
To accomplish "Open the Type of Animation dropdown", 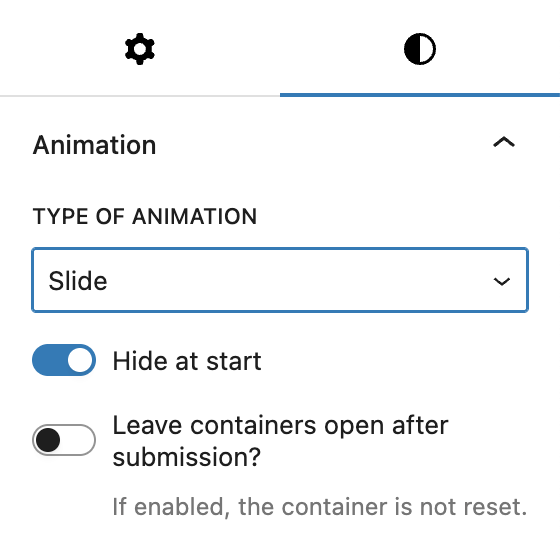I will tap(280, 280).
